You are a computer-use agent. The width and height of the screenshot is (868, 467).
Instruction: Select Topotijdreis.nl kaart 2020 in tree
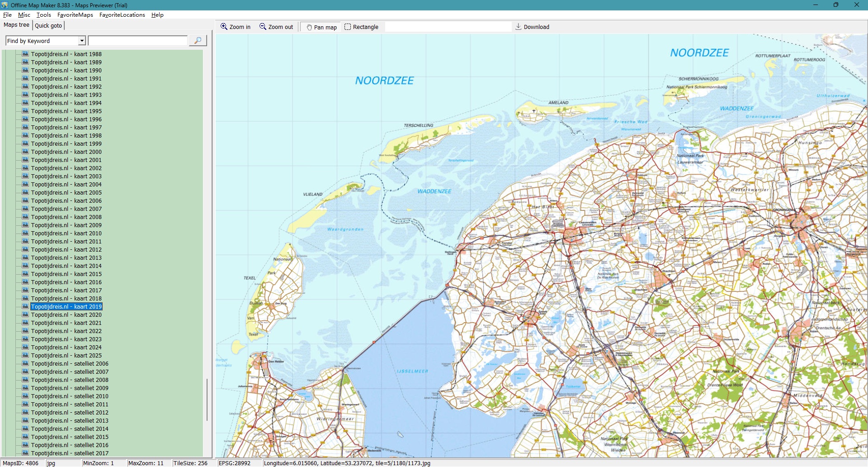click(x=66, y=315)
